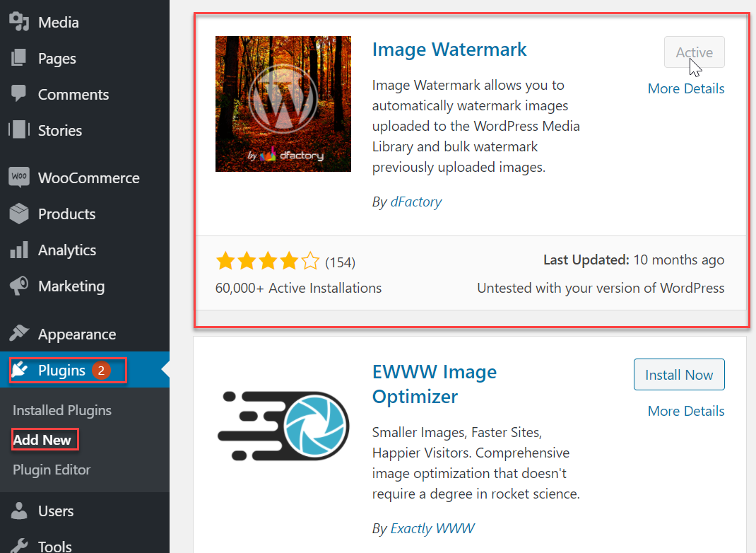Image resolution: width=756 pixels, height=553 pixels.
Task: Click the Stories icon in sidebar
Action: (x=18, y=130)
